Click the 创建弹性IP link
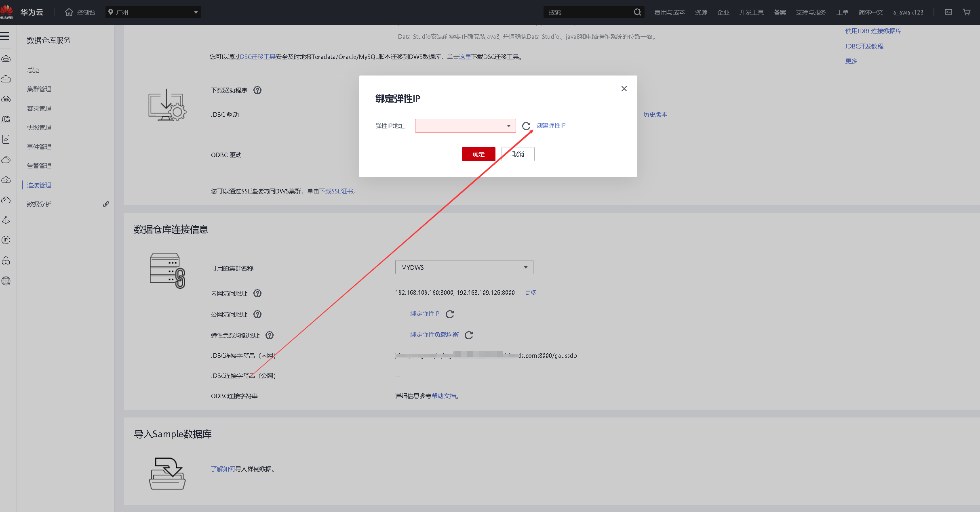Viewport: 980px width, 512px height. coord(551,126)
